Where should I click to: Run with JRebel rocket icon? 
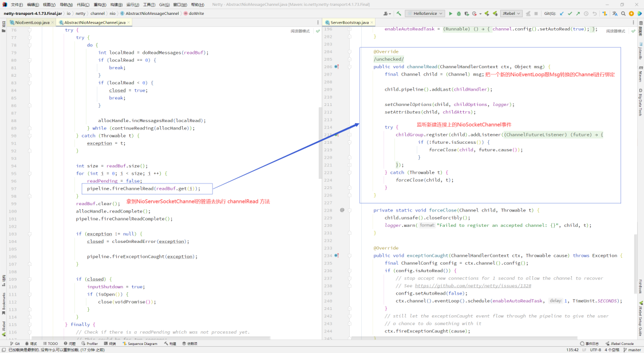[x=487, y=14]
